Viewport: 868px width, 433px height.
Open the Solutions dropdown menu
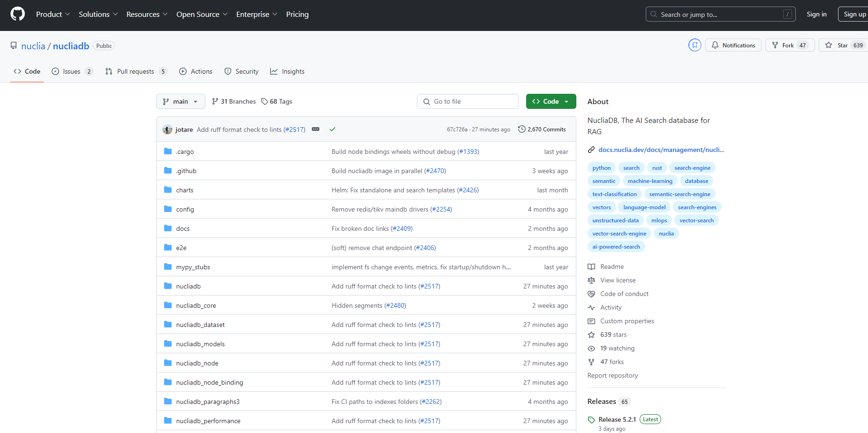[98, 14]
